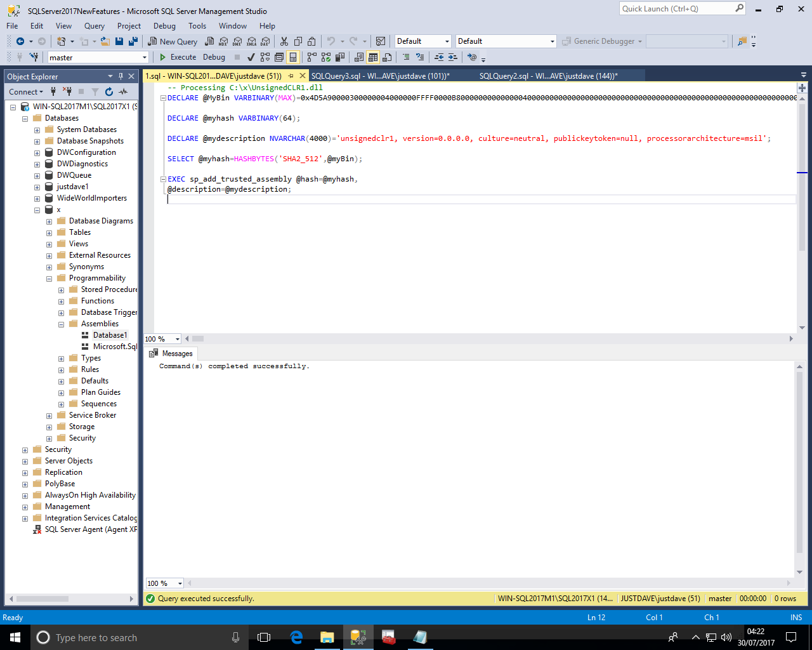
Task: Click the Open File folder icon
Action: [105, 41]
